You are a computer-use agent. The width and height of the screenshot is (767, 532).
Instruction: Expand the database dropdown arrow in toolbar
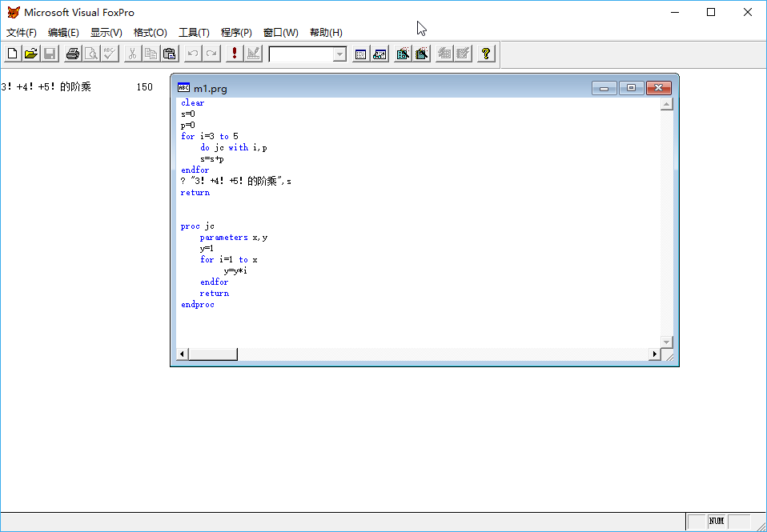point(339,54)
